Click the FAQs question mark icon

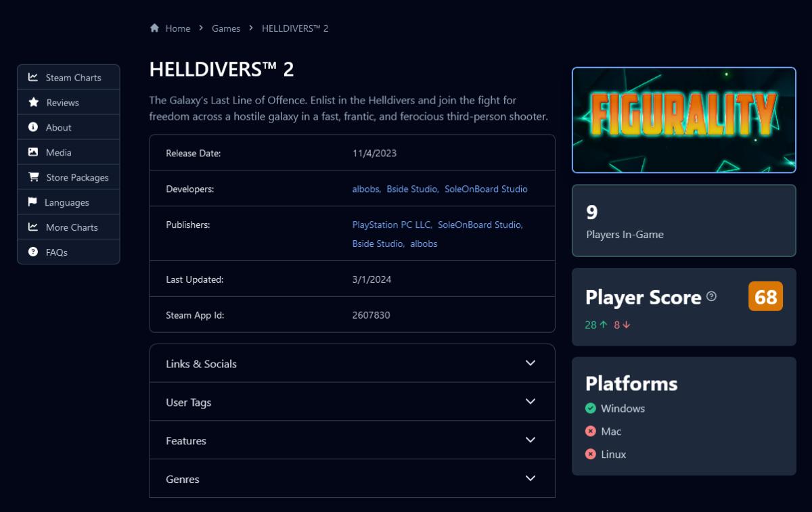coord(33,252)
